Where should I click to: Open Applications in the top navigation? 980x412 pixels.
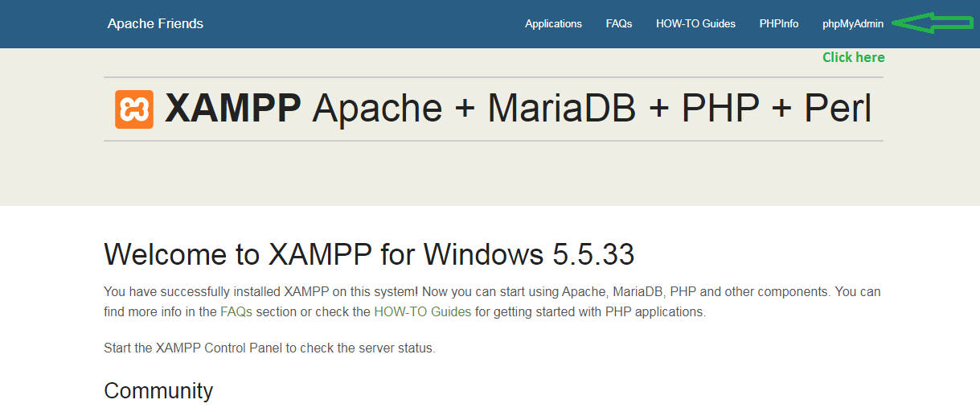pos(553,24)
